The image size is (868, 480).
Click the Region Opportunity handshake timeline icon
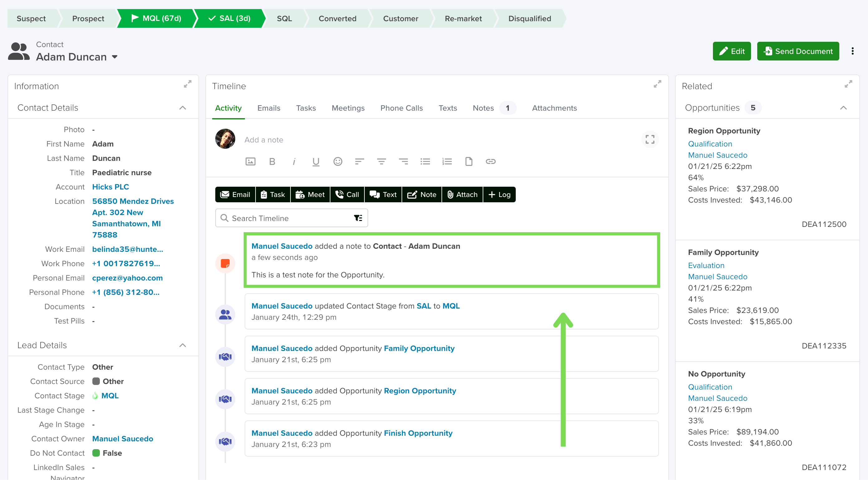[225, 399]
